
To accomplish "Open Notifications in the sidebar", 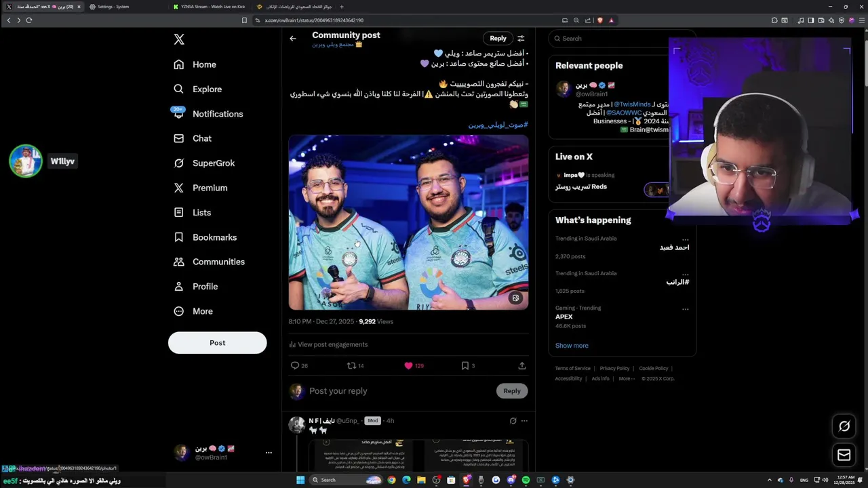I will [208, 114].
